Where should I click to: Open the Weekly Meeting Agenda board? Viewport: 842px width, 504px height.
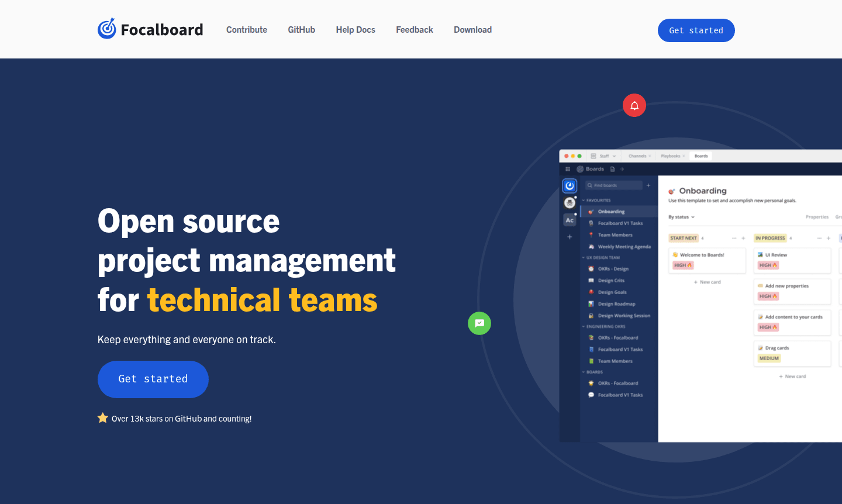624,247
